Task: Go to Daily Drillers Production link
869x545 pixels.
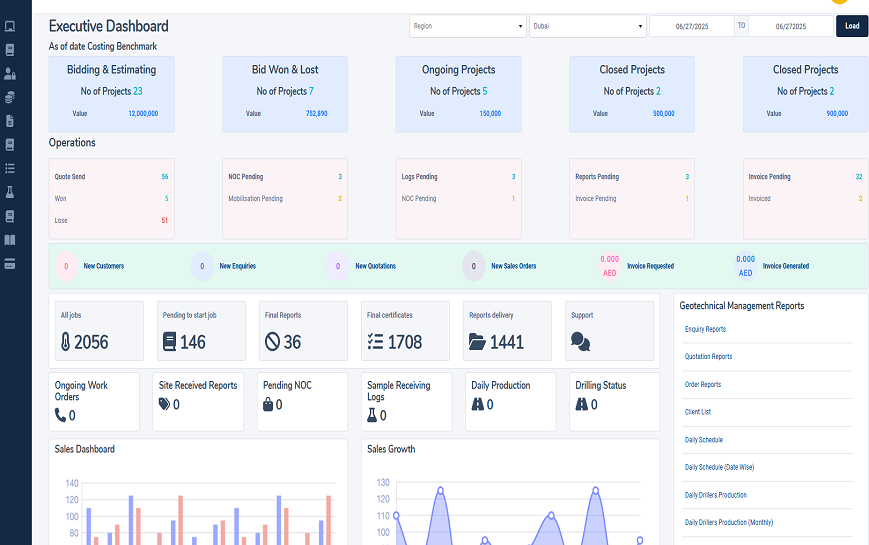Action: pos(715,495)
